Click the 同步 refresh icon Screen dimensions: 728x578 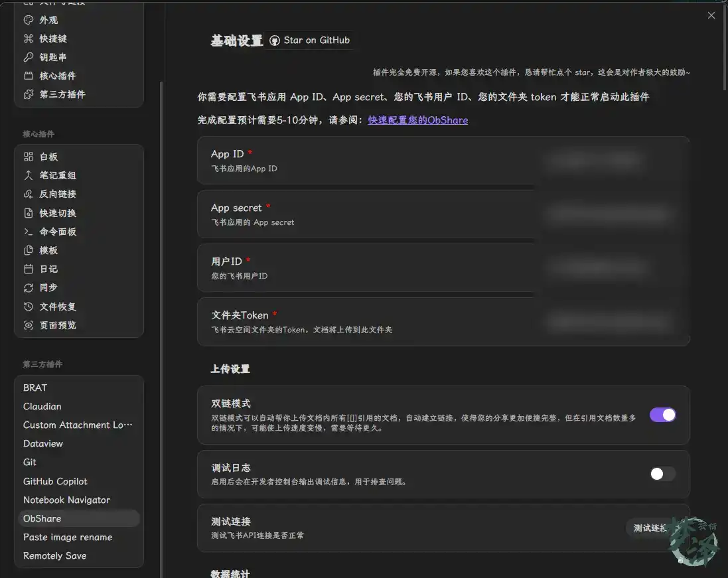[29, 288]
